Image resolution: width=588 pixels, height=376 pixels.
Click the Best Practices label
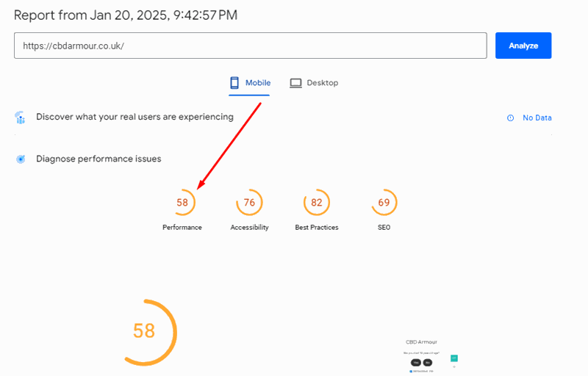point(317,228)
